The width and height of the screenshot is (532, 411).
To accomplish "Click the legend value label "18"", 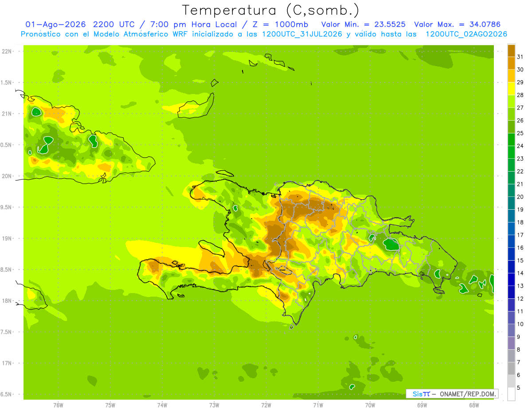I will [520, 222].
